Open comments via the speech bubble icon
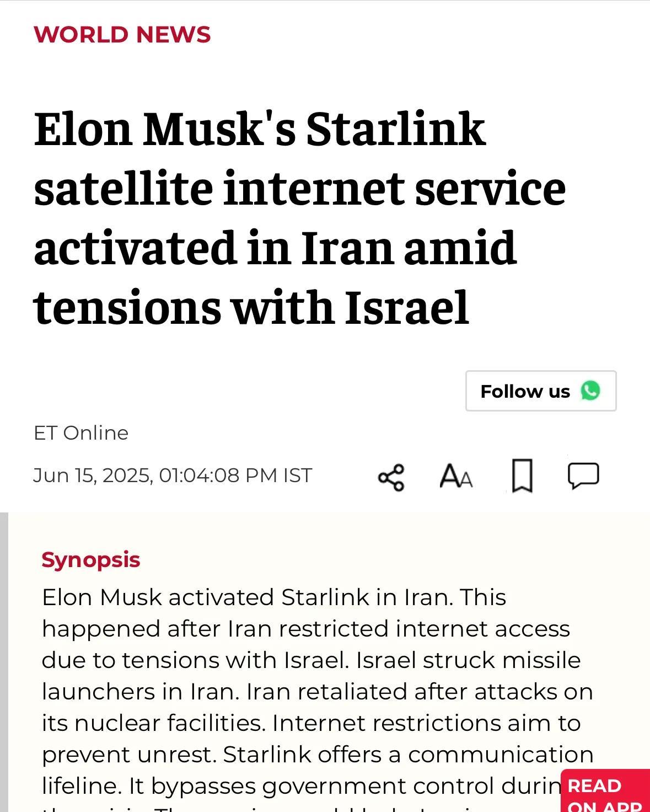Viewport: 650px width, 812px height. tap(583, 476)
